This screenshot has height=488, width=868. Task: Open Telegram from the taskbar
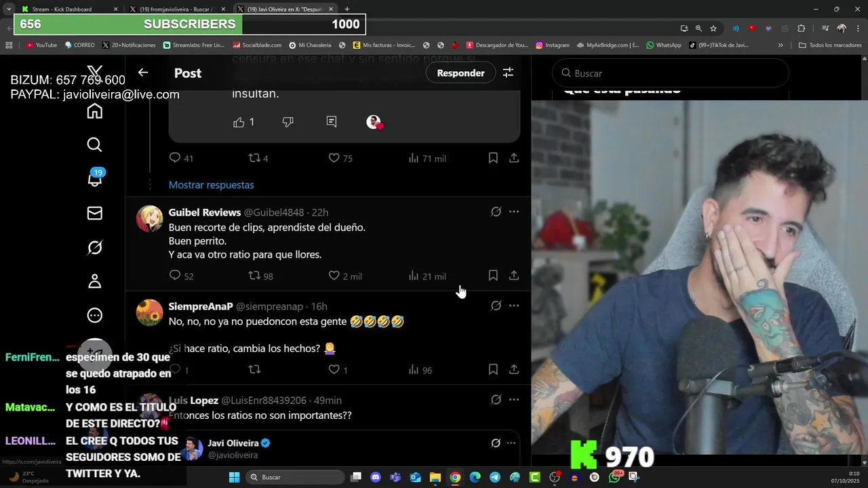495,477
